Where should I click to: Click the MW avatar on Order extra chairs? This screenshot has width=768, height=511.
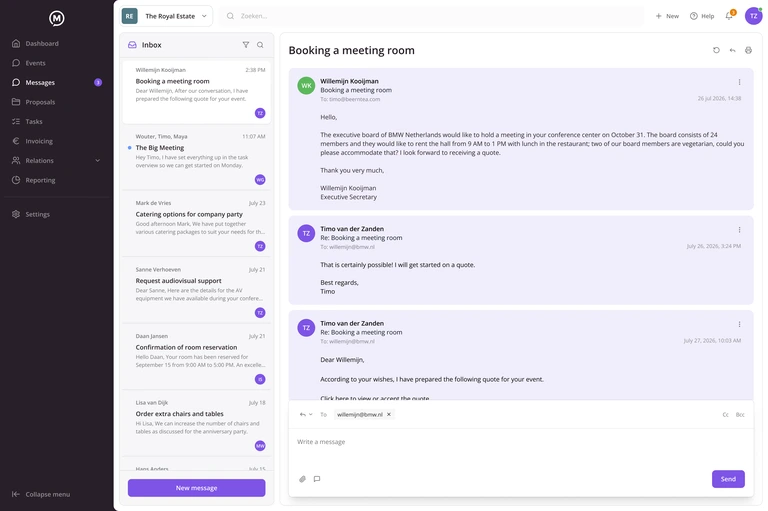(x=260, y=446)
